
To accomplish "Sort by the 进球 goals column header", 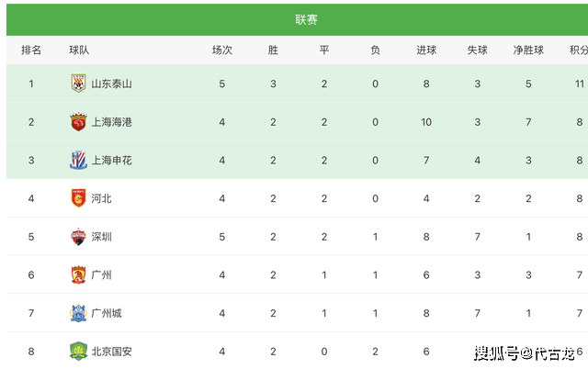I will (x=426, y=50).
